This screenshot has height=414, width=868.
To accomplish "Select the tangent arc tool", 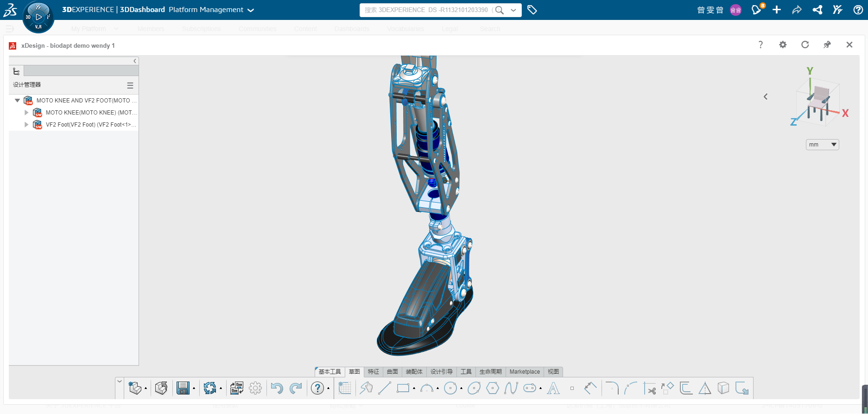I will pyautogui.click(x=631, y=388).
